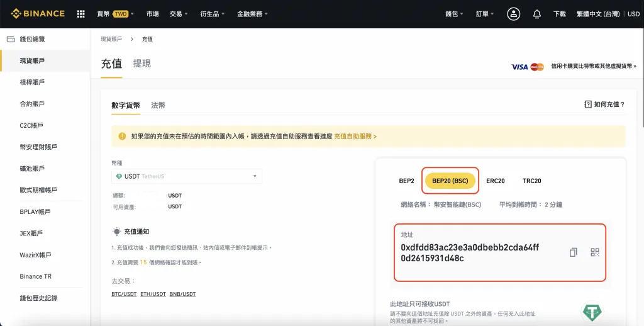Switch to the 提現 withdraw tab
Image resolution: width=644 pixels, height=326 pixels.
pyautogui.click(x=142, y=64)
